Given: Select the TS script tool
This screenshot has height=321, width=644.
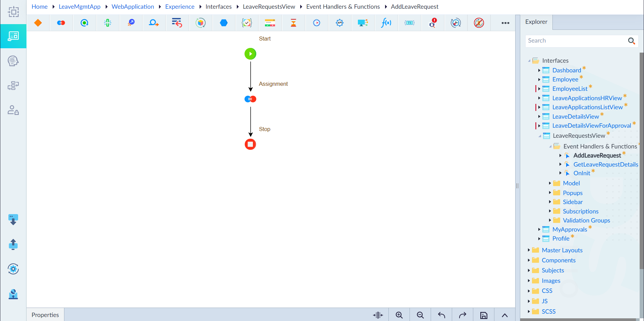Looking at the screenshot, I should coord(410,23).
